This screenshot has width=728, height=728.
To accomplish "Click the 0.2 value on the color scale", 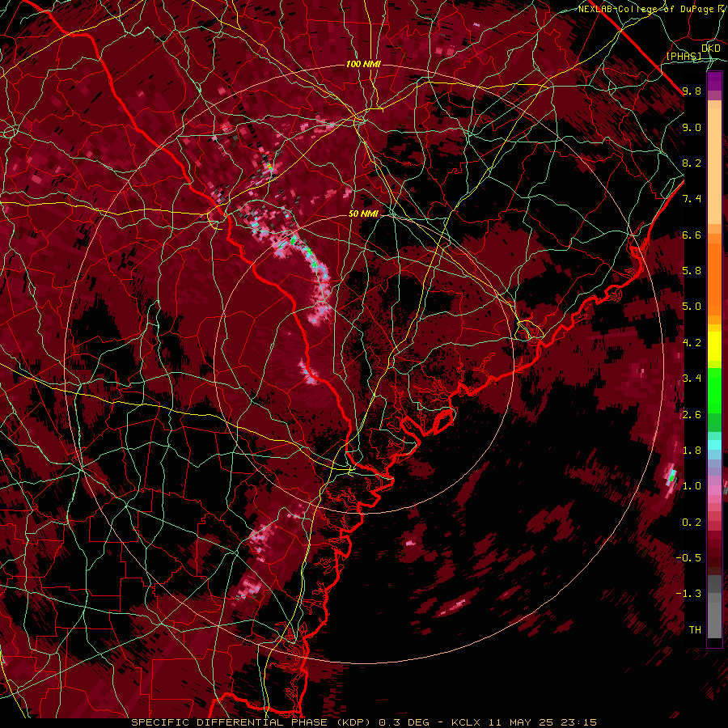I will [692, 523].
